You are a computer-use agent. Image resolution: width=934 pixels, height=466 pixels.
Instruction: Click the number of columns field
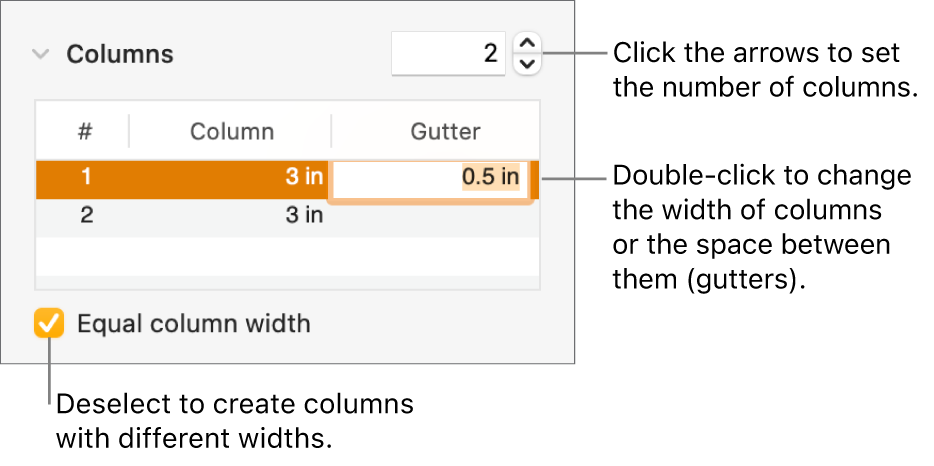(449, 54)
